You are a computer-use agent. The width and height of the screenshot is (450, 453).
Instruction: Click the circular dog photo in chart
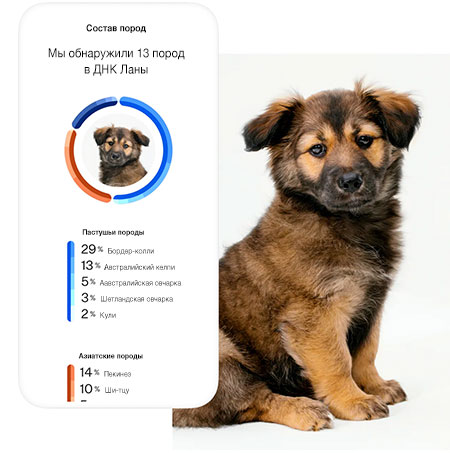(118, 151)
